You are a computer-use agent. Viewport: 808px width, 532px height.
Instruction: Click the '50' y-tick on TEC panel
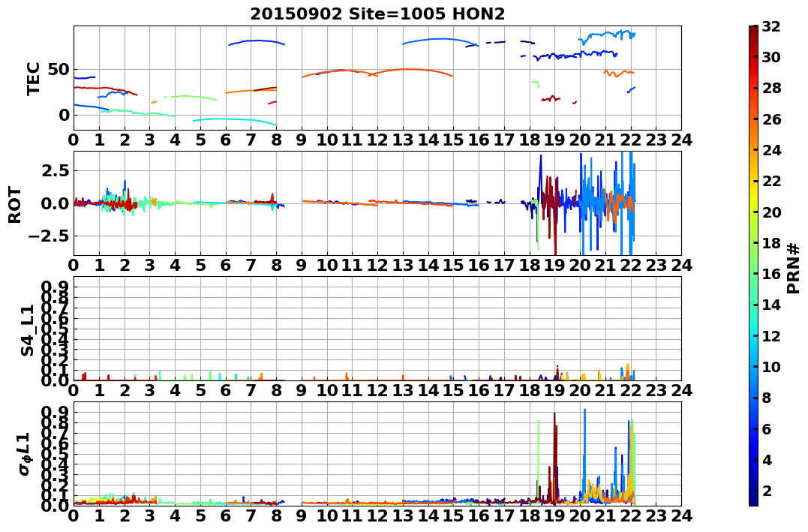coord(59,70)
